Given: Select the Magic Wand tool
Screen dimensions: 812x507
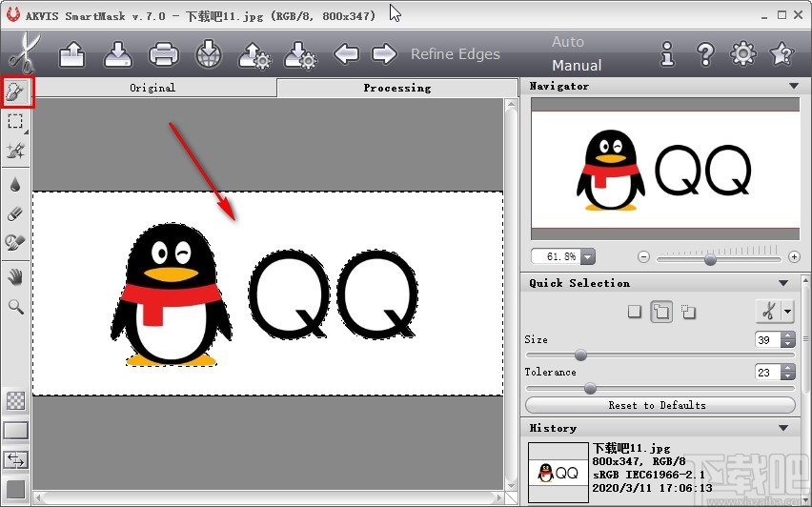Looking at the screenshot, I should 16,150.
